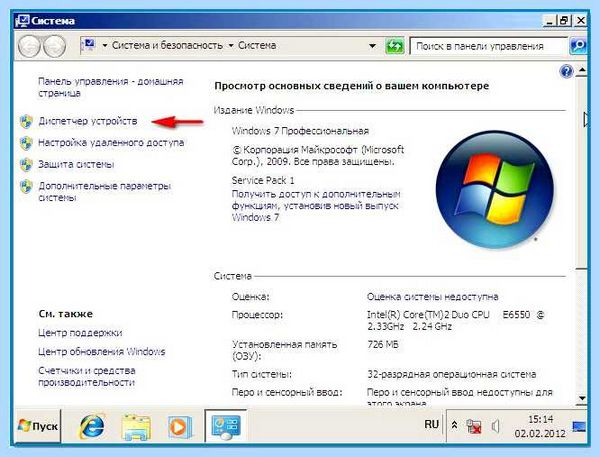
Task: Click heading Просмотр основных сведений
Action: pyautogui.click(x=351, y=86)
